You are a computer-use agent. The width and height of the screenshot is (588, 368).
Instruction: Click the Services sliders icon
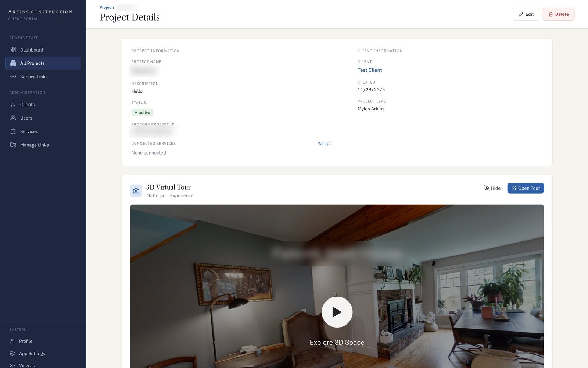click(13, 131)
